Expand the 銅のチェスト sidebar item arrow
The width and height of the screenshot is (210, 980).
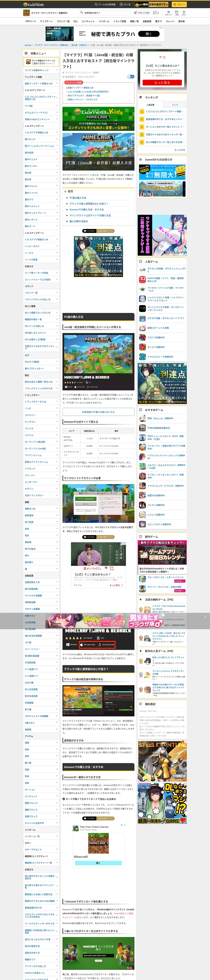[x=57, y=159]
